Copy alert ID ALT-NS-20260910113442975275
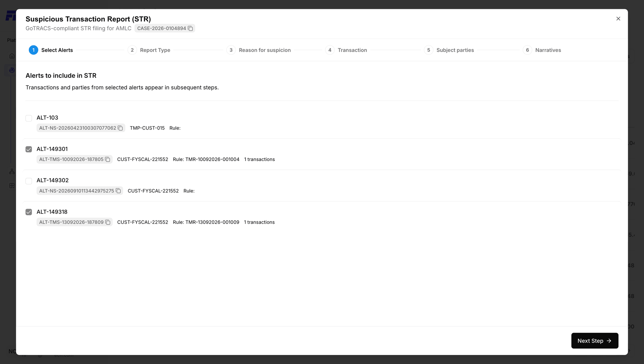This screenshot has height=364, width=644. (x=118, y=191)
